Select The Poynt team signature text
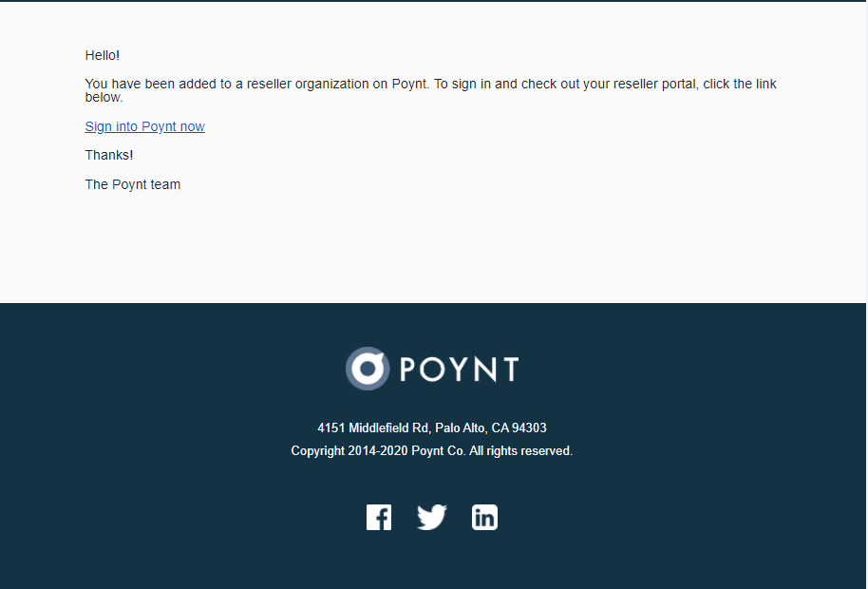 (x=133, y=184)
